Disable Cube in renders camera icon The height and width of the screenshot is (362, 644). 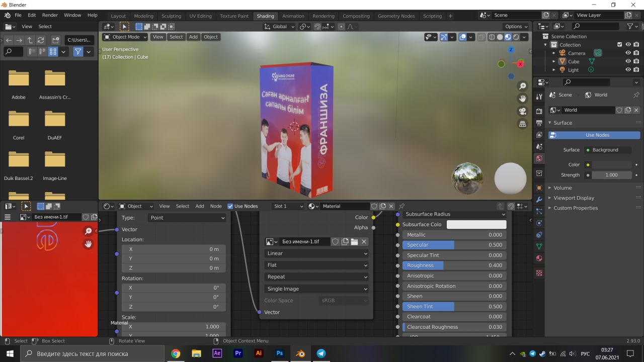click(x=636, y=61)
